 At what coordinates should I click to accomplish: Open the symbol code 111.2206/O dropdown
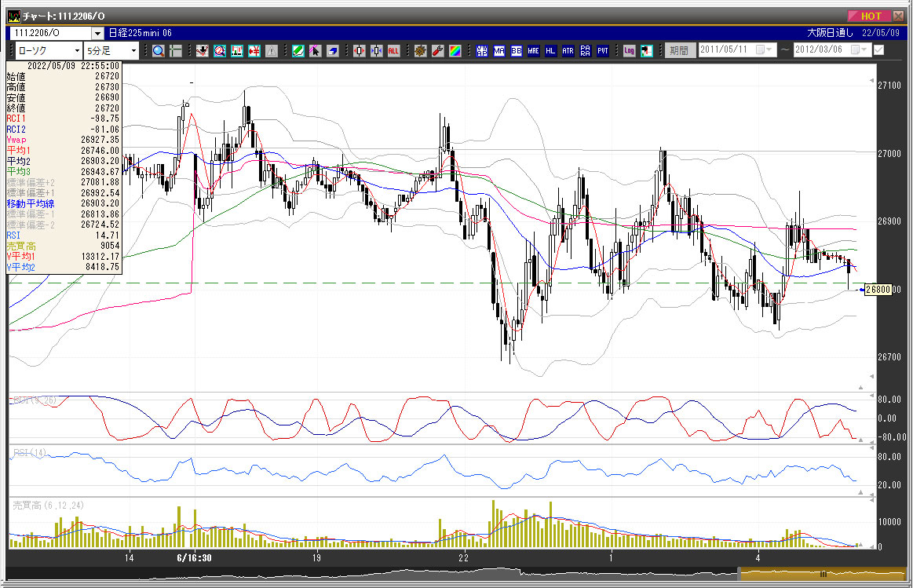click(x=97, y=33)
